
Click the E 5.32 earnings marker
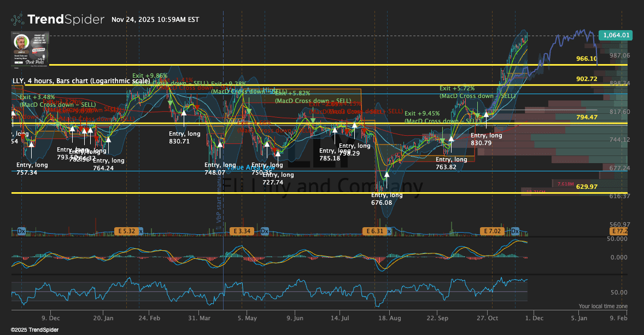[126, 232]
